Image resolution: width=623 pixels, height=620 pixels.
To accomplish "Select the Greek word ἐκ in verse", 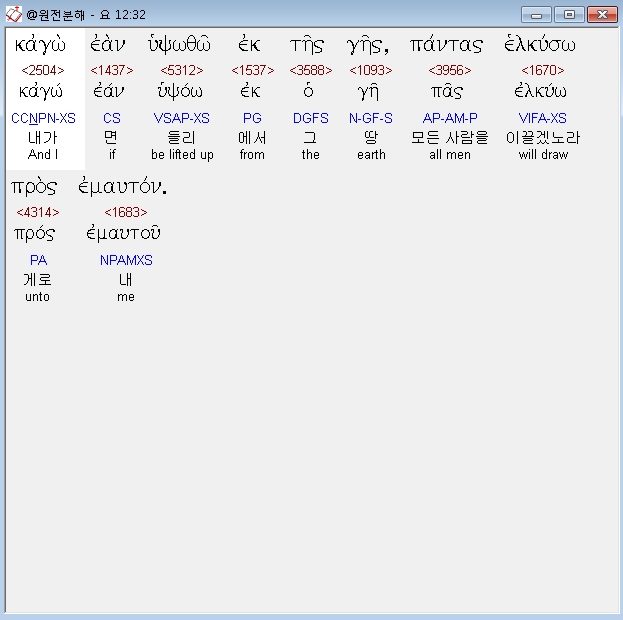I will pos(249,45).
